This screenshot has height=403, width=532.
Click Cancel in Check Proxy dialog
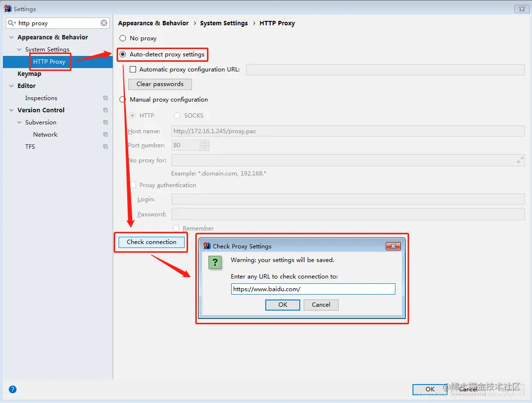coord(321,305)
